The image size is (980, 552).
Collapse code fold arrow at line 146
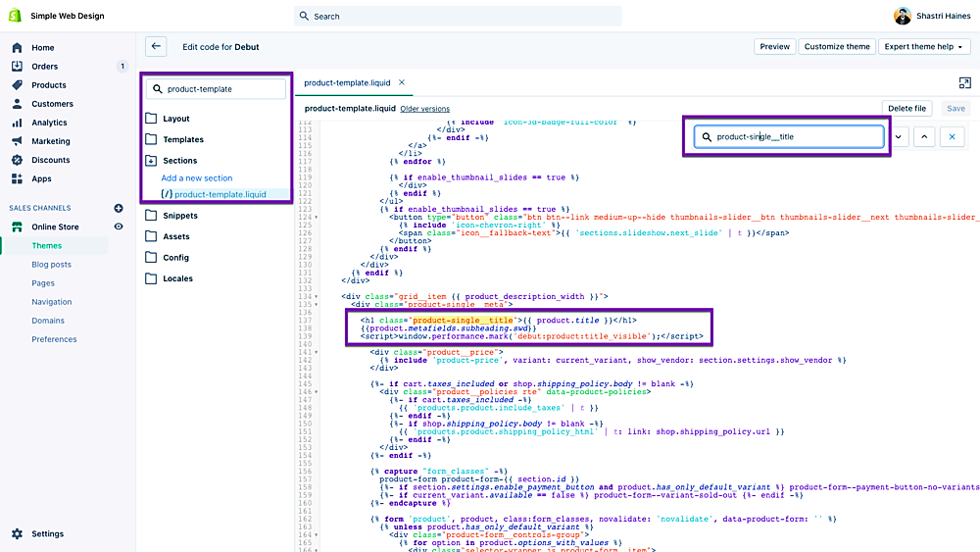click(x=317, y=392)
